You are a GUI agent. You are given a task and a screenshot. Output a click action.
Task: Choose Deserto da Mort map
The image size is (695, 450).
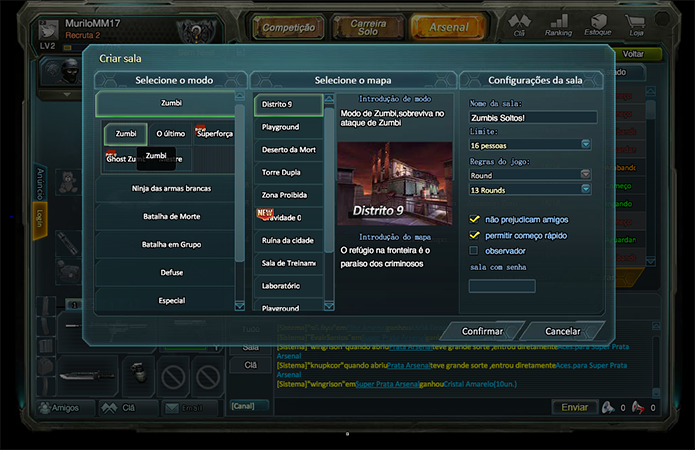coord(289,150)
